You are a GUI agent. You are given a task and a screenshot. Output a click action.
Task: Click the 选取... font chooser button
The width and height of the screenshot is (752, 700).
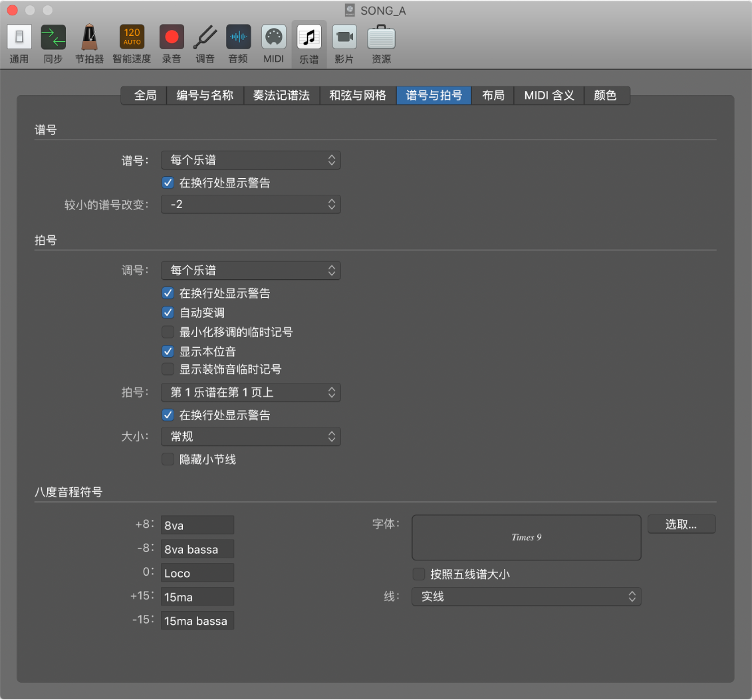point(682,525)
